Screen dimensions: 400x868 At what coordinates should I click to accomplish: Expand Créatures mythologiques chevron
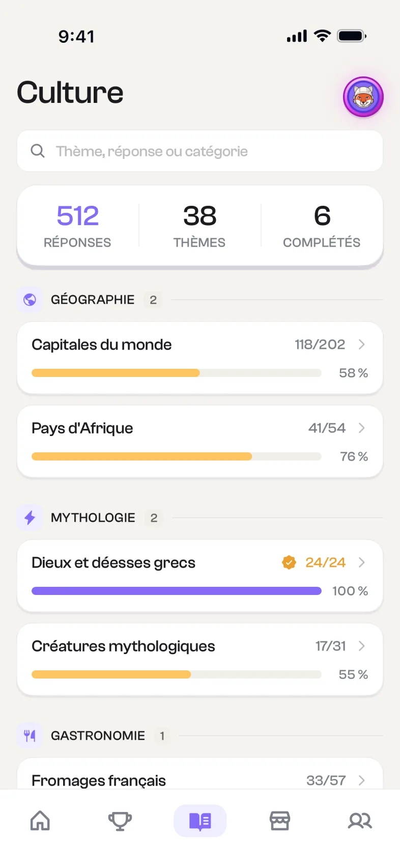(362, 646)
